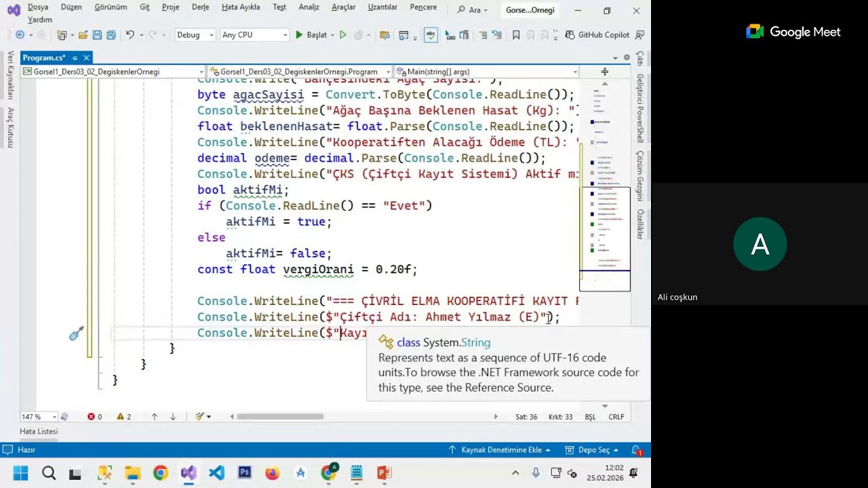Open the Araçlar menu

click(x=343, y=7)
